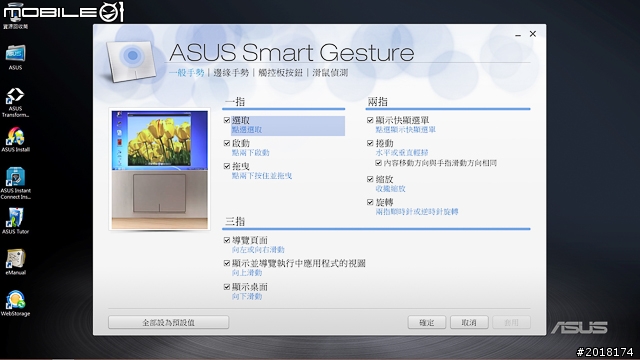Toggle the 捲動 scroll checkbox
The image size is (640, 360).
pyautogui.click(x=370, y=143)
